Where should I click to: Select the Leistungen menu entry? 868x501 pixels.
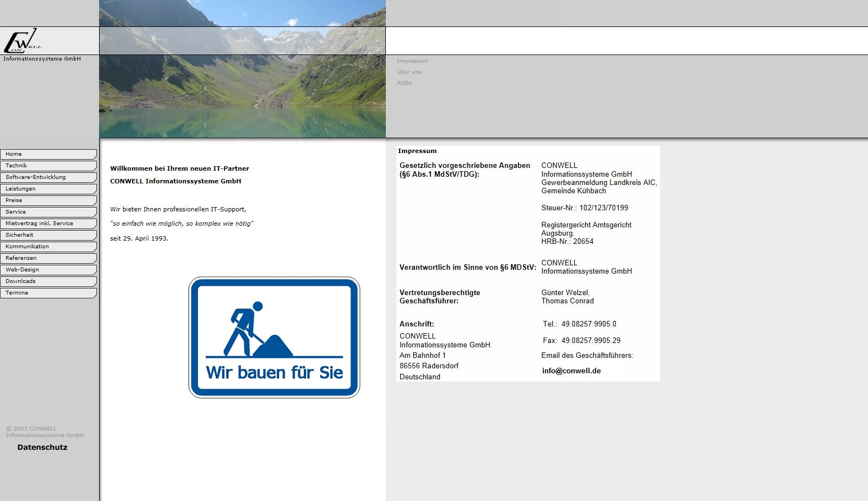click(x=48, y=189)
